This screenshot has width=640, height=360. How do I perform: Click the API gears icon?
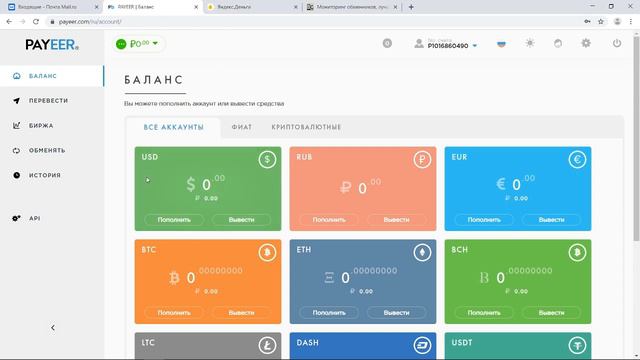(x=16, y=218)
